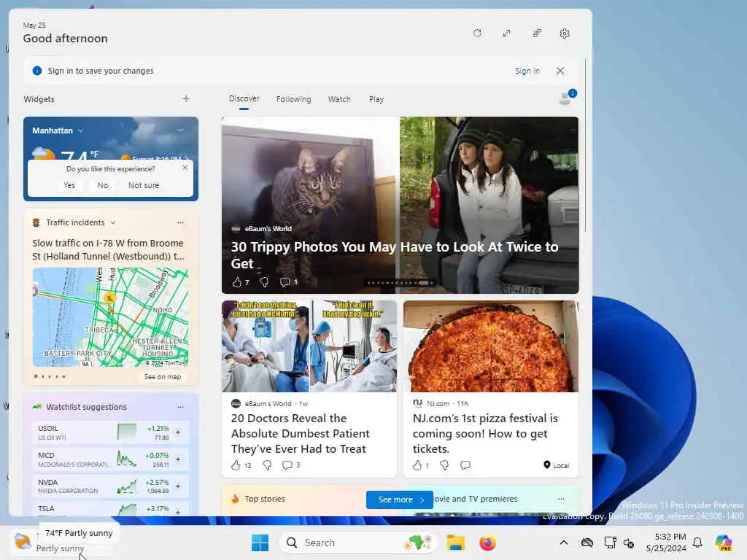Click the Sign in link
Image resolution: width=747 pixels, height=560 pixels.
(527, 71)
